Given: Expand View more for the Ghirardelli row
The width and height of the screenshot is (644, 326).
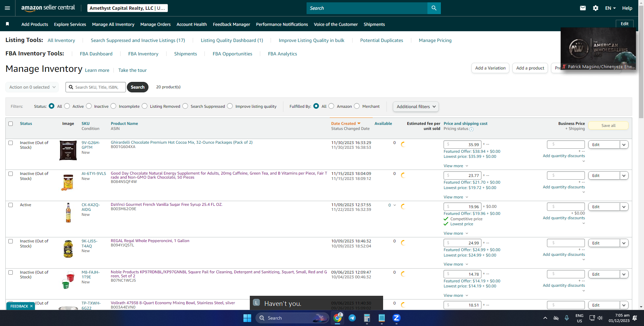Looking at the screenshot, I should [456, 166].
